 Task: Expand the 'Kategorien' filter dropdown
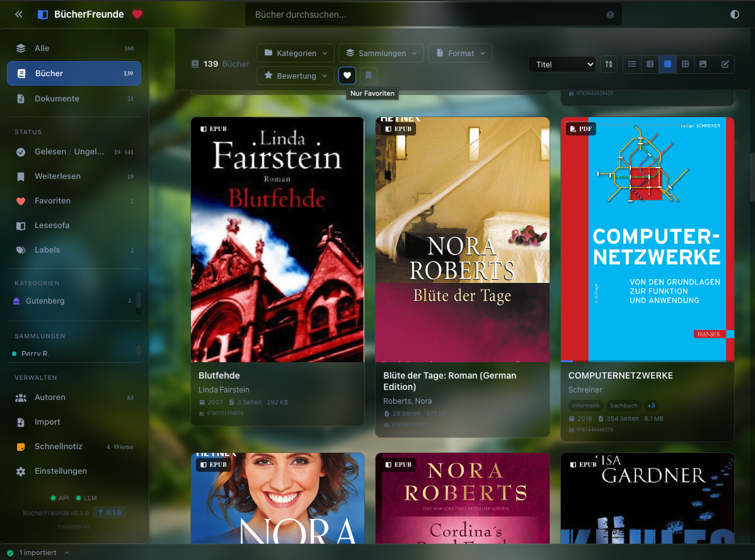(296, 53)
